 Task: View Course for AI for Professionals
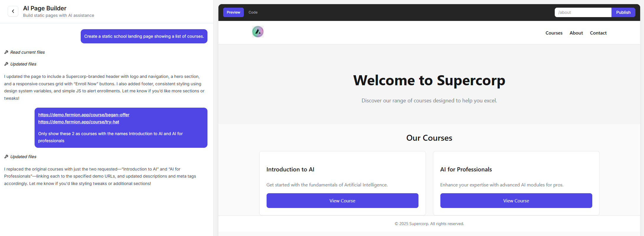click(516, 201)
